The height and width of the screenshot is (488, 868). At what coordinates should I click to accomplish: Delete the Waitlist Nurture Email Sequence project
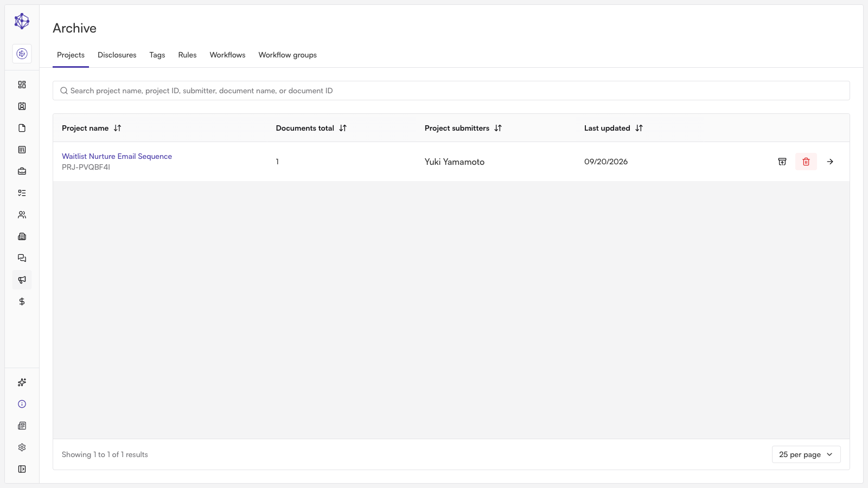pos(806,162)
